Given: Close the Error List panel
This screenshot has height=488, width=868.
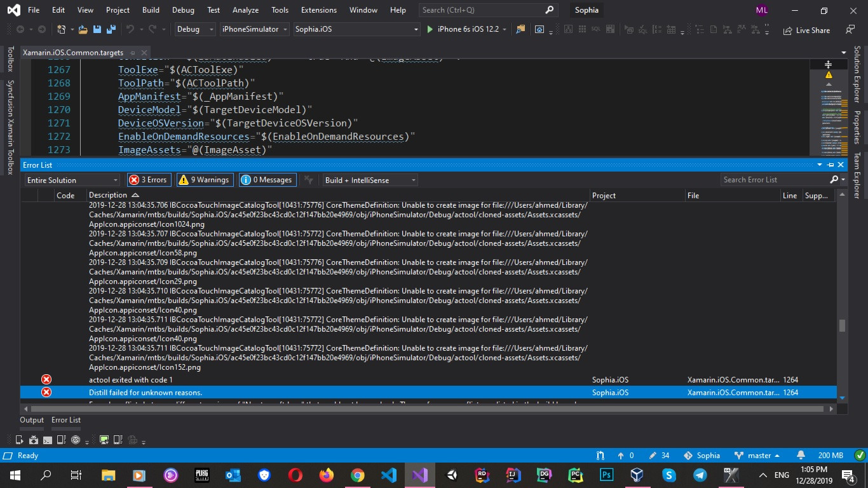Looking at the screenshot, I should (841, 165).
